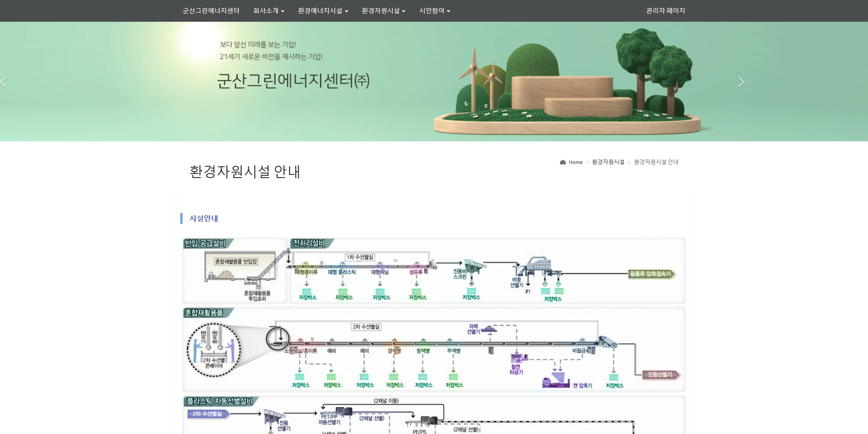Screen dimensions: 868x434
Task: Click the 캔 압축기 label
Action: pos(583,386)
